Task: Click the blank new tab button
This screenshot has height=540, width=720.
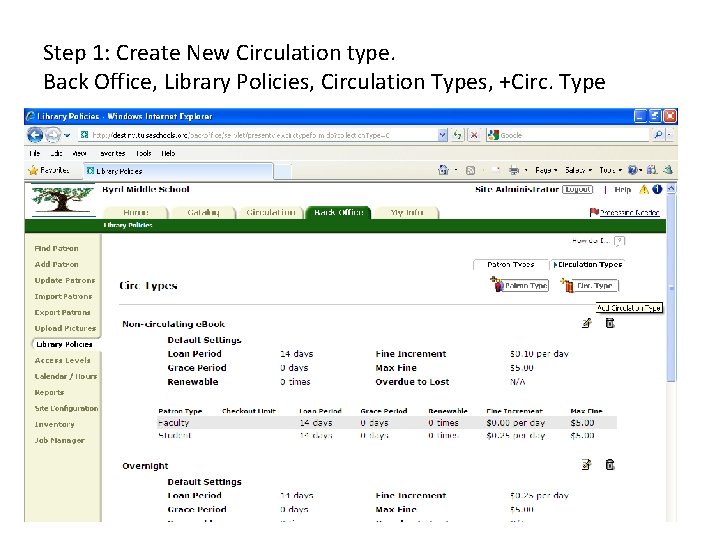Action: [282, 171]
